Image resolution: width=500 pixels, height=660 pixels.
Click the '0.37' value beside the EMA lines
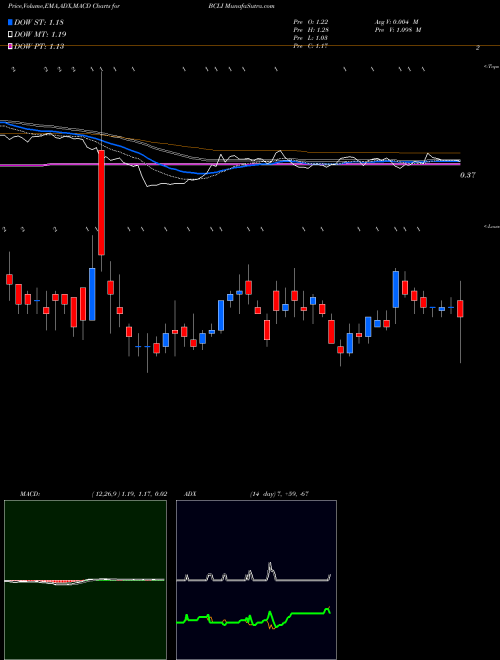(x=468, y=176)
